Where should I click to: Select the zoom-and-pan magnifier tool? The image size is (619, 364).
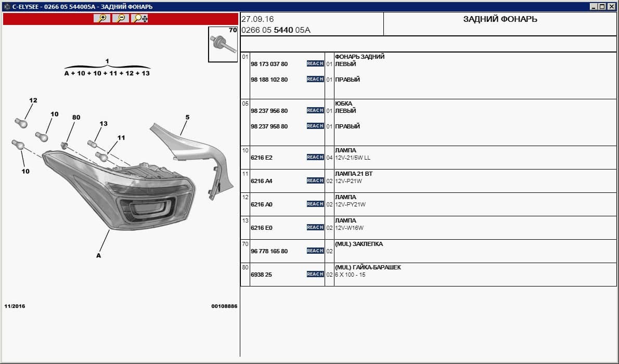tap(140, 18)
